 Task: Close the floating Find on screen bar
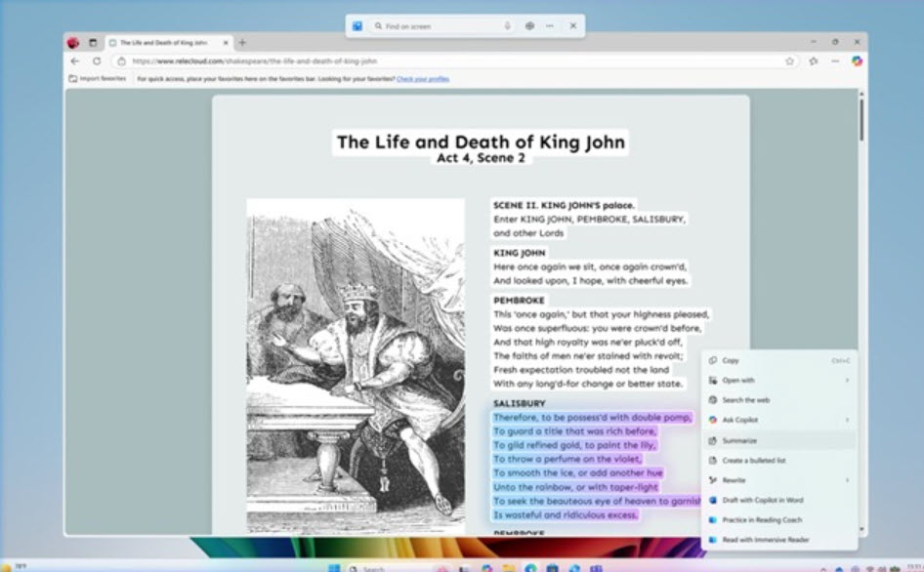(572, 26)
